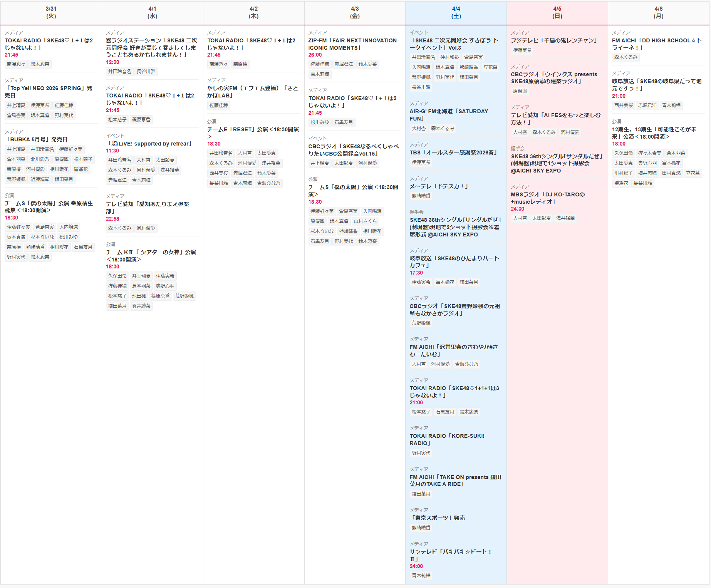Image resolution: width=711 pixels, height=588 pixels.
Task: Open チームKII「シアターの女神」公演 details
Action: [x=151, y=256]
